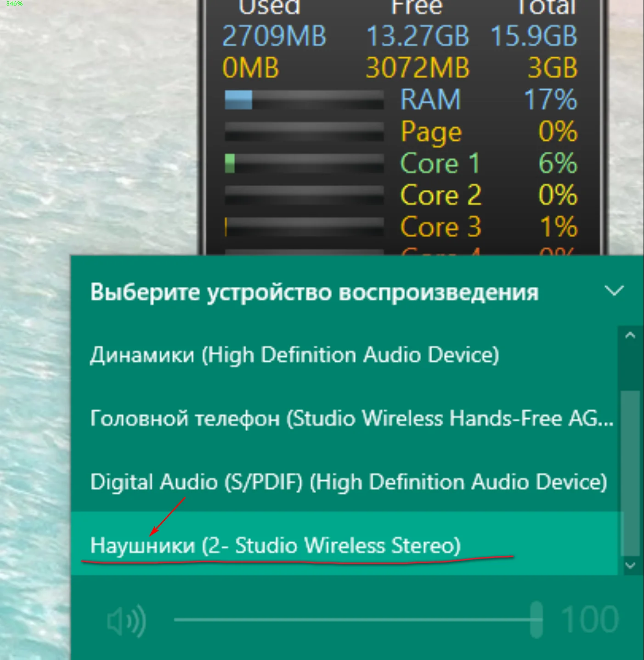
Task: Click the Page file usage bar
Action: (x=304, y=131)
